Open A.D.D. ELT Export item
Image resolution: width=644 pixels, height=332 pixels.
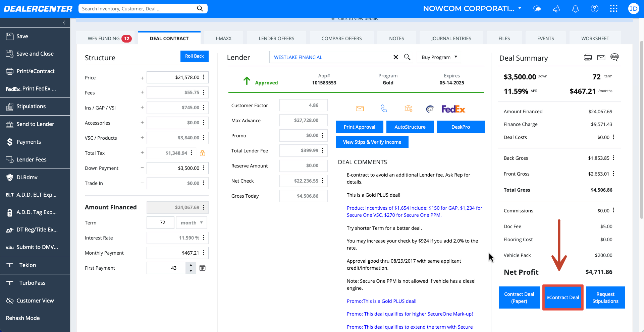tap(35, 195)
